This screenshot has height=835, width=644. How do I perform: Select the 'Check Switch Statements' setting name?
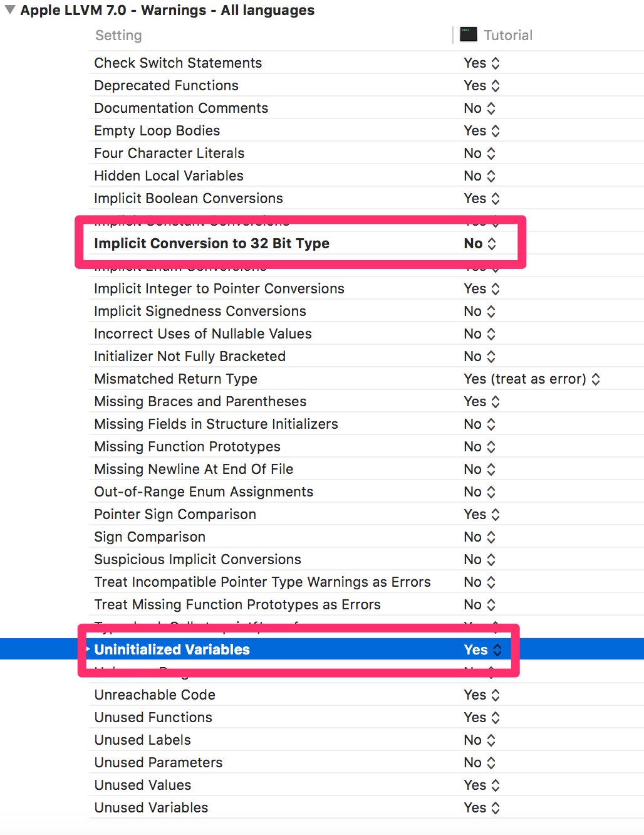pyautogui.click(x=178, y=63)
